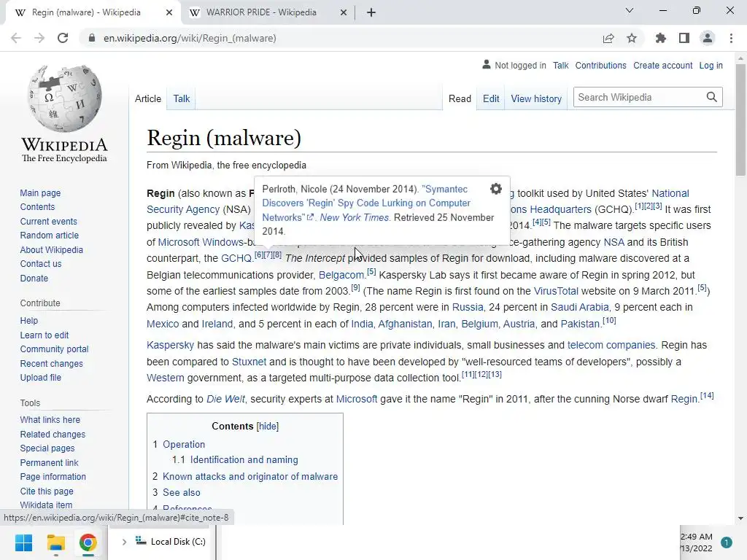Open the Cite this page link
This screenshot has width=747, height=560.
(47, 491)
